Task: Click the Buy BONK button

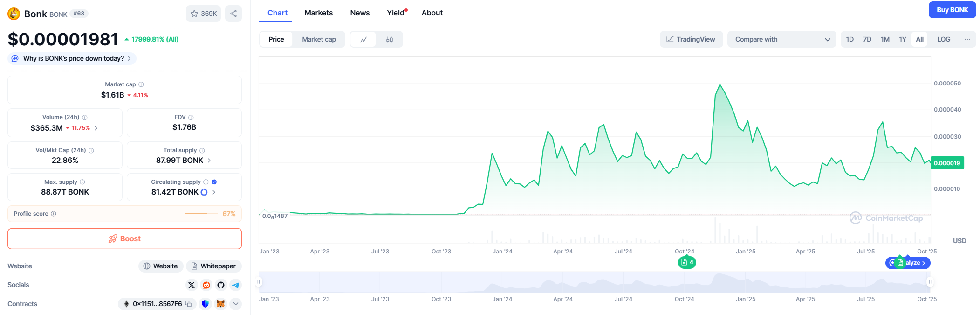Action: (x=952, y=10)
